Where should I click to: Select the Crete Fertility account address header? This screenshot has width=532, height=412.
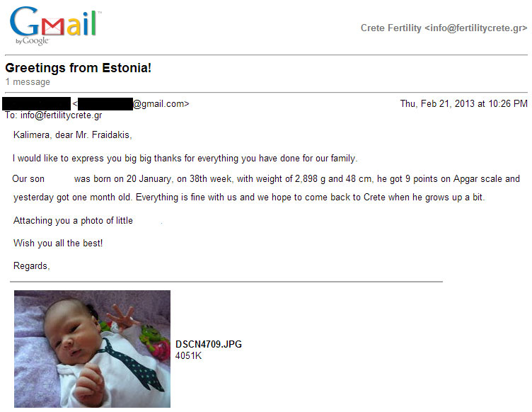pyautogui.click(x=444, y=28)
